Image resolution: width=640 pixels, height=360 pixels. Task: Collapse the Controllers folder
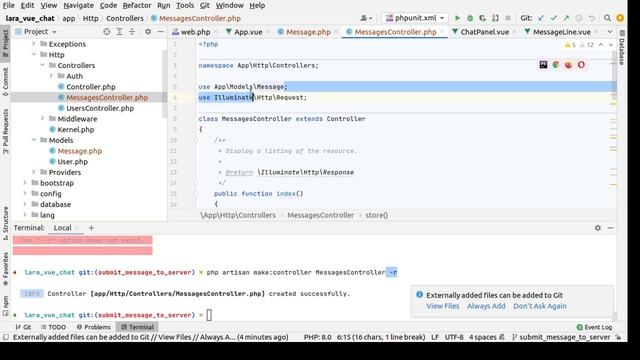click(42, 65)
